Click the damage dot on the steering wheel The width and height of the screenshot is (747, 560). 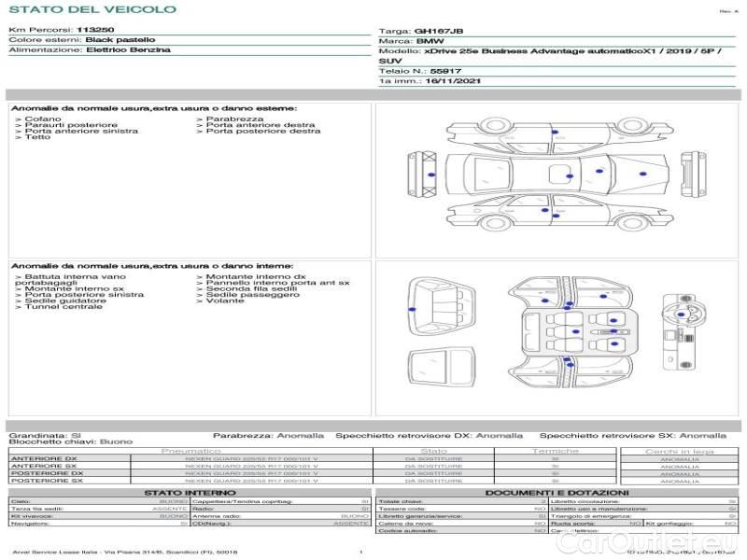coord(683,315)
